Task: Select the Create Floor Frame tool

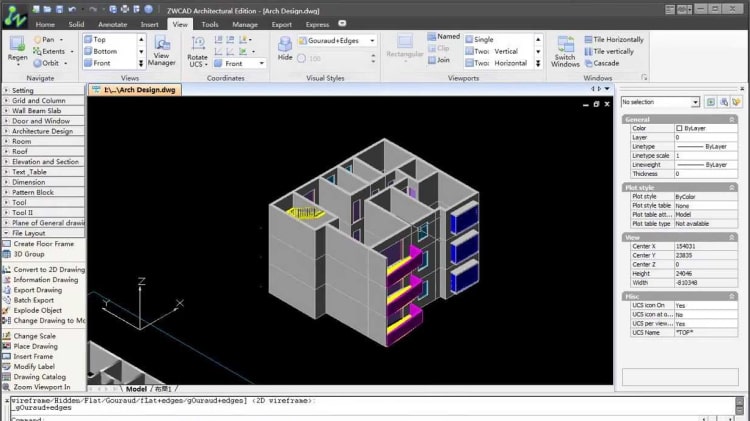Action: pyautogui.click(x=43, y=244)
